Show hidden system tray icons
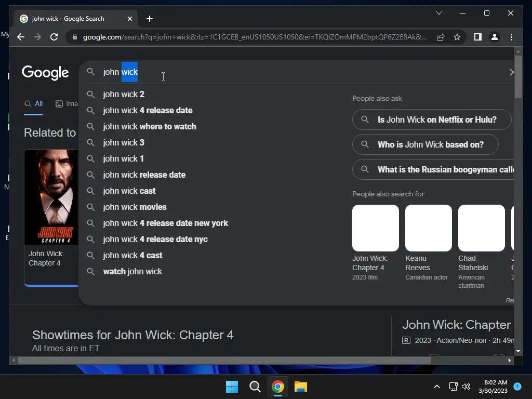Viewport: 532px width, 399px height. [x=436, y=387]
